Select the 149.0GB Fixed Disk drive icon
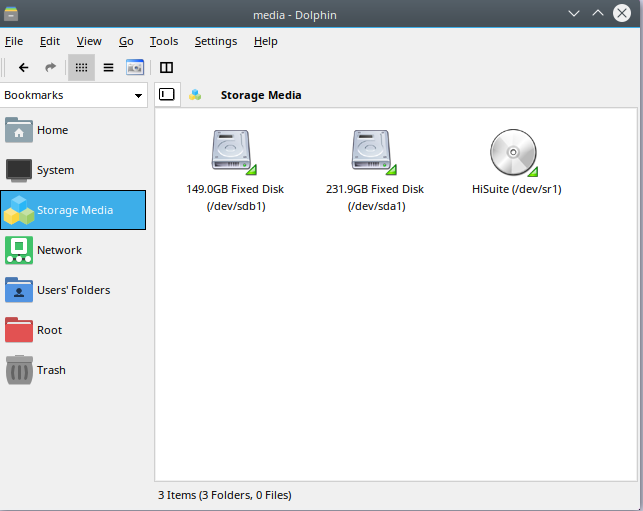 click(234, 152)
